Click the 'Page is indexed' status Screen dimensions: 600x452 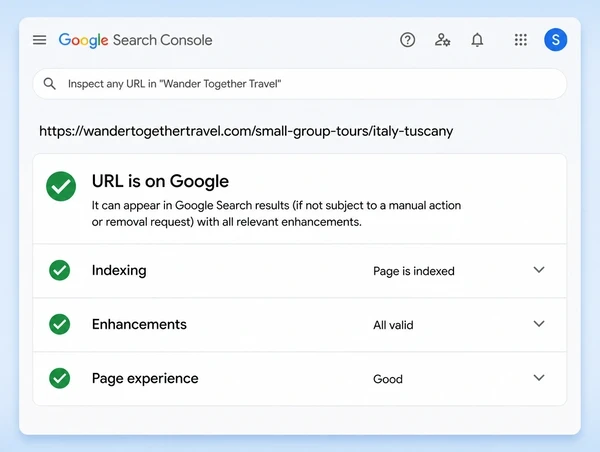pos(414,271)
